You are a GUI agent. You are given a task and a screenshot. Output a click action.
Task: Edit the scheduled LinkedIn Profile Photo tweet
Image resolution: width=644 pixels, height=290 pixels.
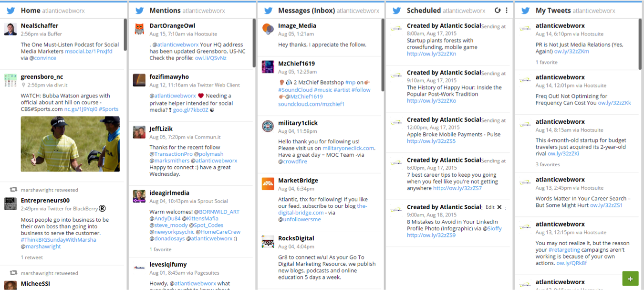[490, 207]
